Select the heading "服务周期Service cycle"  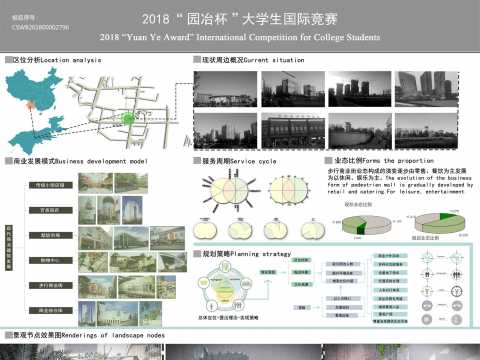pyautogui.click(x=239, y=161)
